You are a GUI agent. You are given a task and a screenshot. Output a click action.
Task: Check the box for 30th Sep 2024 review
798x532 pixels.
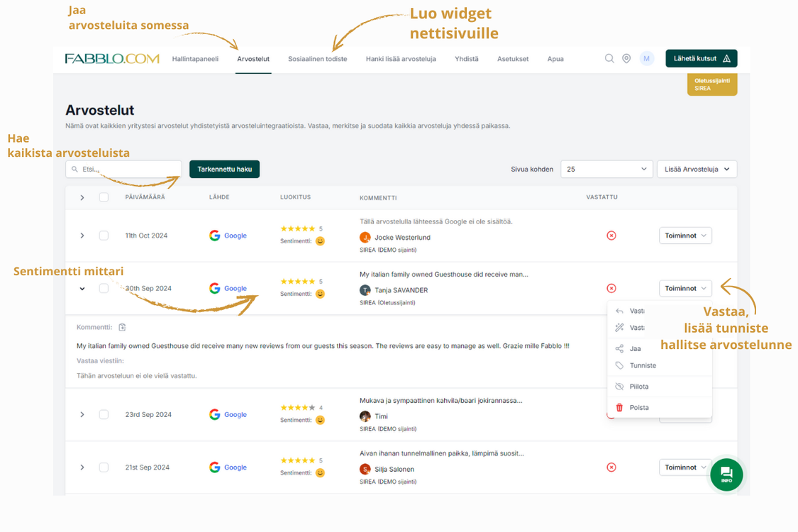click(x=104, y=288)
